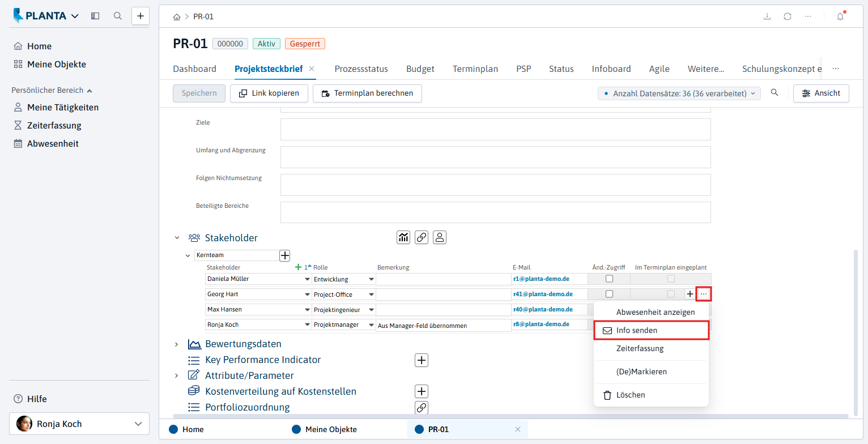Image resolution: width=868 pixels, height=444 pixels.
Task: Add an entry to Kernteam with plus
Action: (285, 255)
